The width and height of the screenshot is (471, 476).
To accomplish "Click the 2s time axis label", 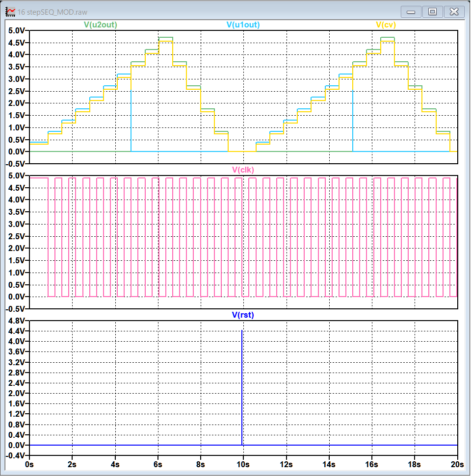I will coord(72,464).
